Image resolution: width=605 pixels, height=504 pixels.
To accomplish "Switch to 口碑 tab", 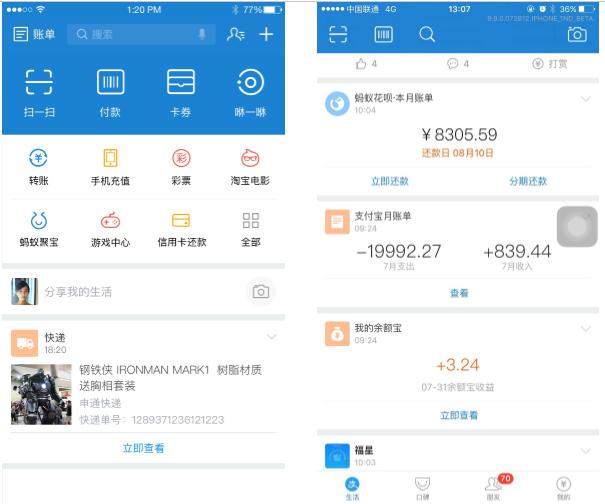I will point(422,488).
